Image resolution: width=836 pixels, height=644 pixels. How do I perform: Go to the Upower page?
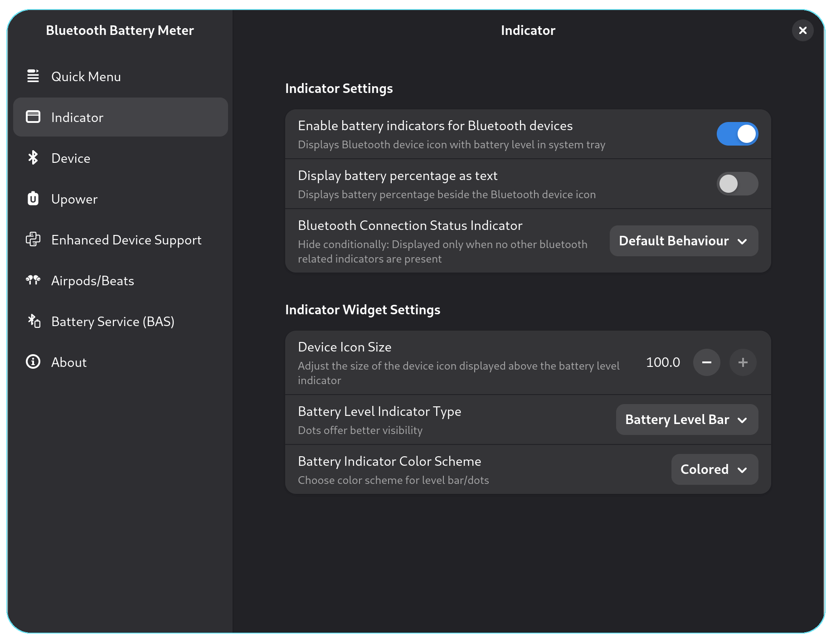(x=121, y=199)
